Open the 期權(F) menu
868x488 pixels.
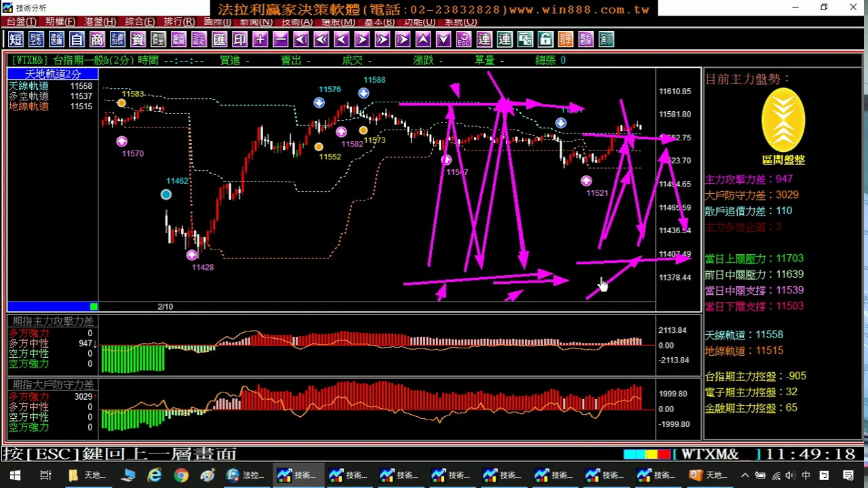[60, 22]
